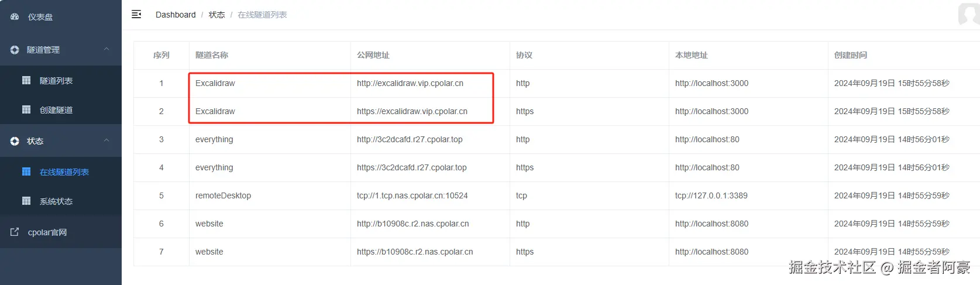The width and height of the screenshot is (980, 285).
Task: Toggle the sidebar collapse hamburger icon
Action: [x=136, y=14]
